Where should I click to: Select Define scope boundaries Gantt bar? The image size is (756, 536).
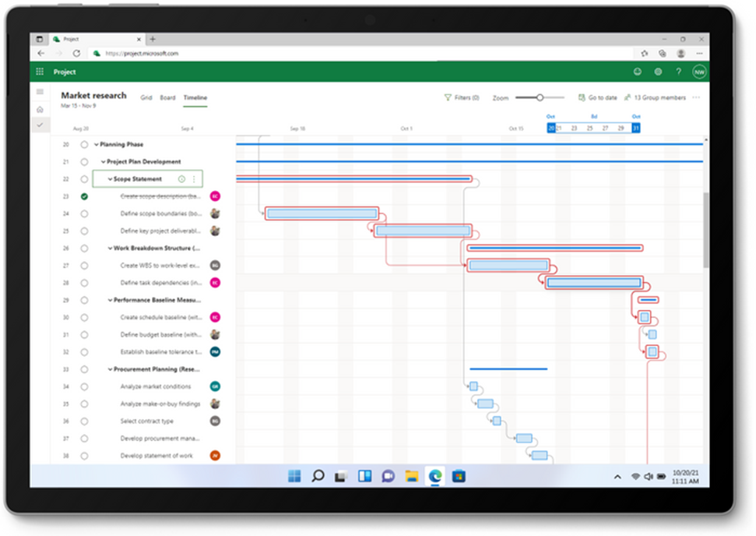pyautogui.click(x=322, y=213)
